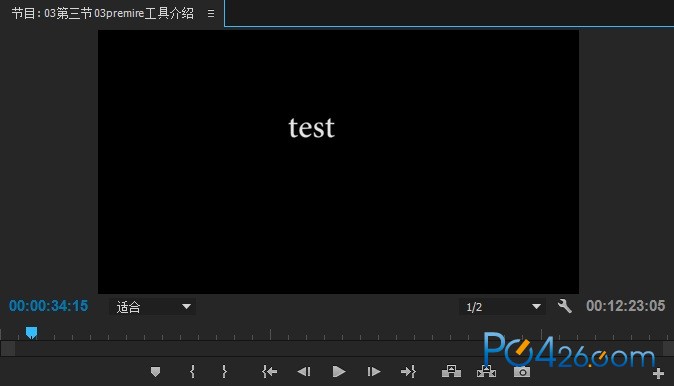674x386 pixels.
Task: Click the blue current timecode 00:00:34:15
Action: [x=49, y=306]
